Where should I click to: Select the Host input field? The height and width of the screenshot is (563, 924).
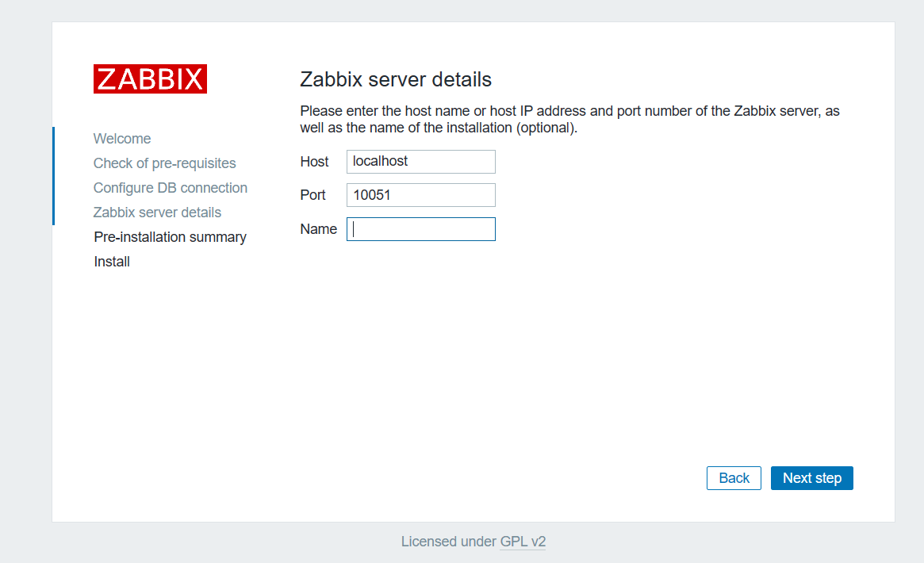[420, 161]
